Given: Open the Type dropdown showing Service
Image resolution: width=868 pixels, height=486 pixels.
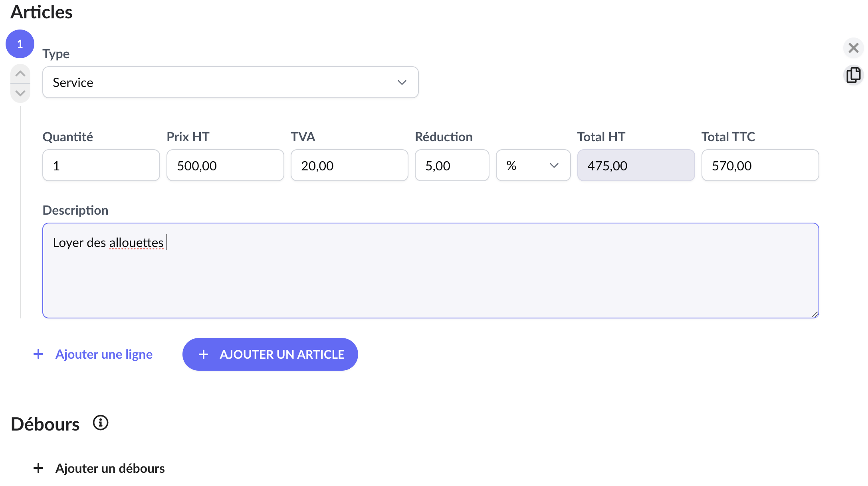Looking at the screenshot, I should pos(230,82).
